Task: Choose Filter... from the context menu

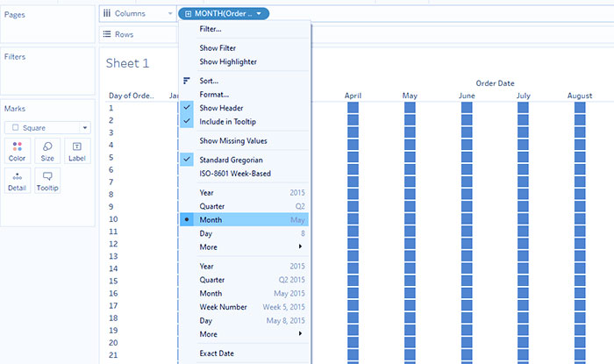Action: [245, 29]
